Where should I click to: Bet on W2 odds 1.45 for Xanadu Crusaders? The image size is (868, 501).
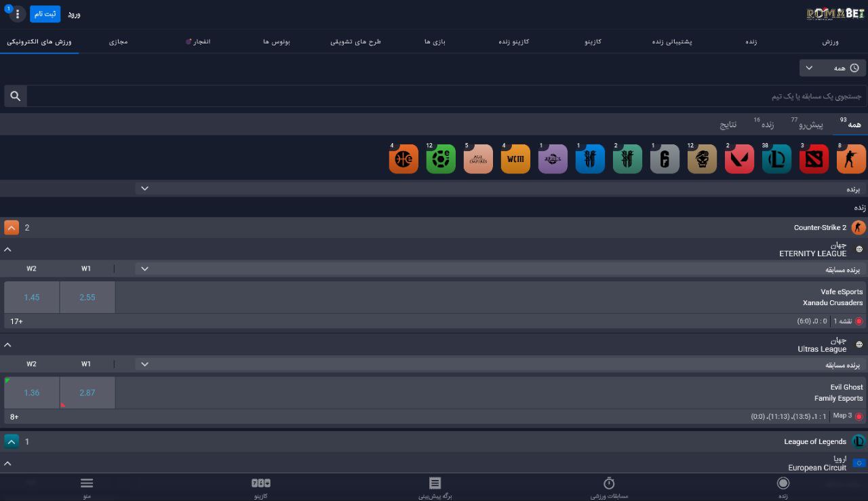coord(32,298)
